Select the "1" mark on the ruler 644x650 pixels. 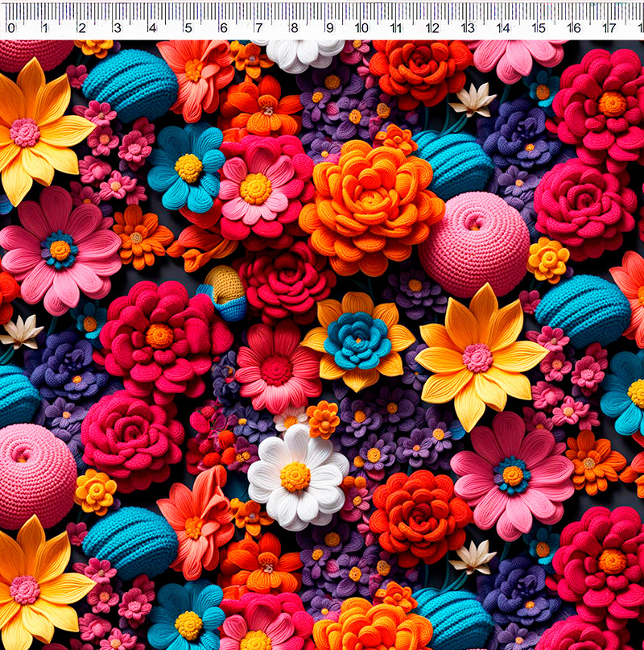point(45,28)
